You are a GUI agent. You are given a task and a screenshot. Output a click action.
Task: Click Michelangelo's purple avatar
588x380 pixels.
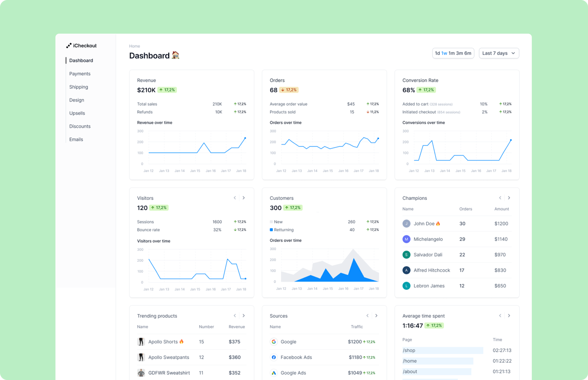click(406, 239)
